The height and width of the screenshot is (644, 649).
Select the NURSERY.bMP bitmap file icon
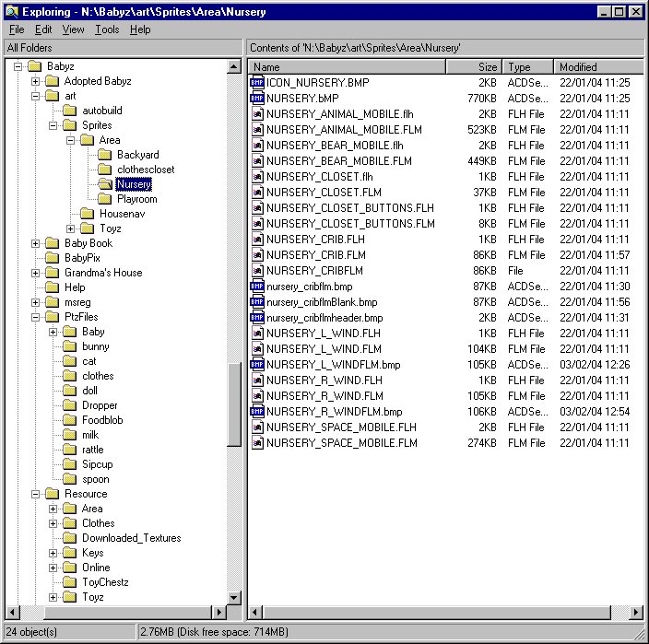pyautogui.click(x=257, y=99)
